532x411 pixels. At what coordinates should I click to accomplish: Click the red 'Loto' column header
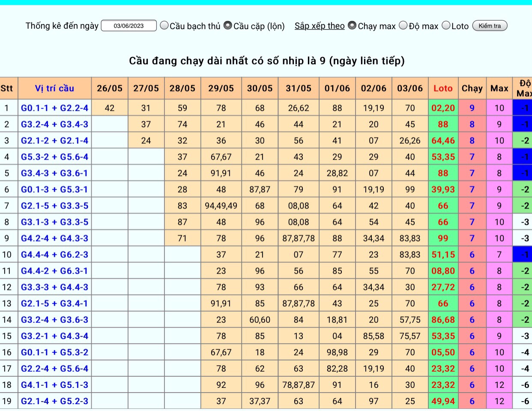click(x=443, y=88)
